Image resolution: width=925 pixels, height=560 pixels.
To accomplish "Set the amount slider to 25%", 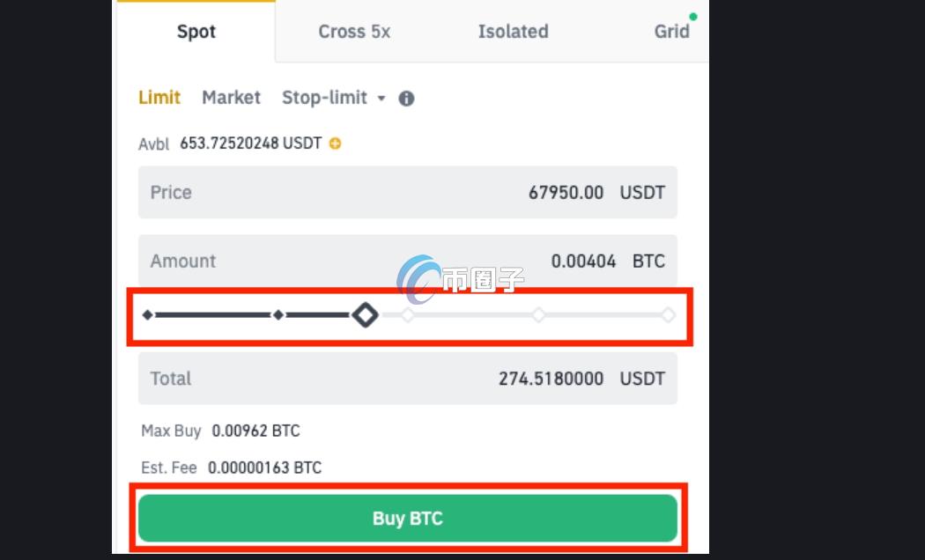I will (277, 314).
